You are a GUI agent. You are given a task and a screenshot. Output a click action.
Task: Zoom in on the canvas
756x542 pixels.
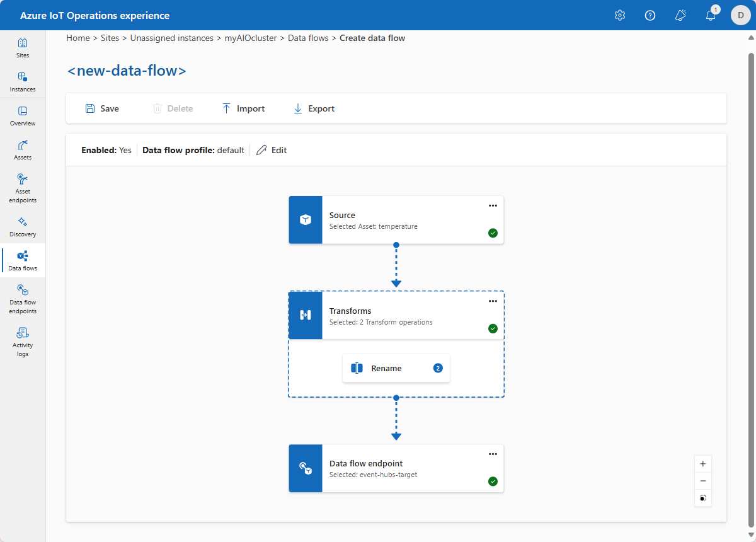(703, 464)
